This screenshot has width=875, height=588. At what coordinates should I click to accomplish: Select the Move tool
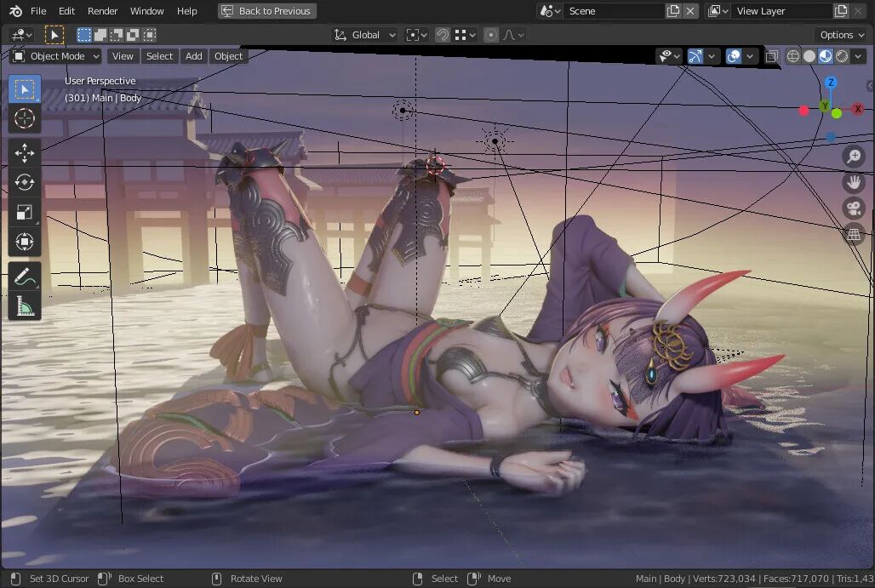(25, 153)
